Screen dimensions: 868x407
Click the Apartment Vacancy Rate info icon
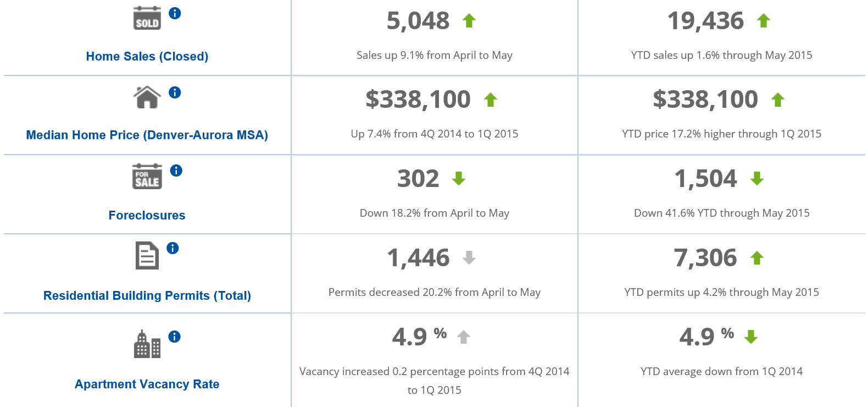(175, 337)
